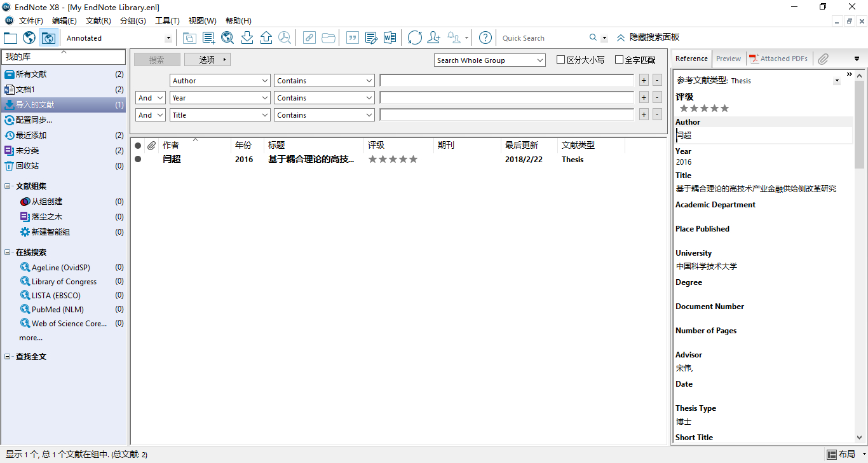Click the Quick Search input field
The height and width of the screenshot is (463, 868).
(543, 38)
